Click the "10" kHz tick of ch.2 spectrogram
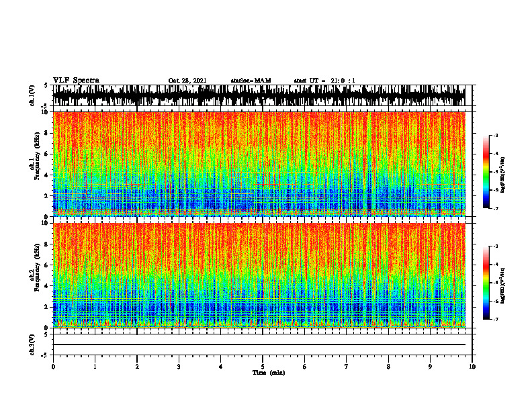Screen dimensions: 532x411 pos(45,223)
